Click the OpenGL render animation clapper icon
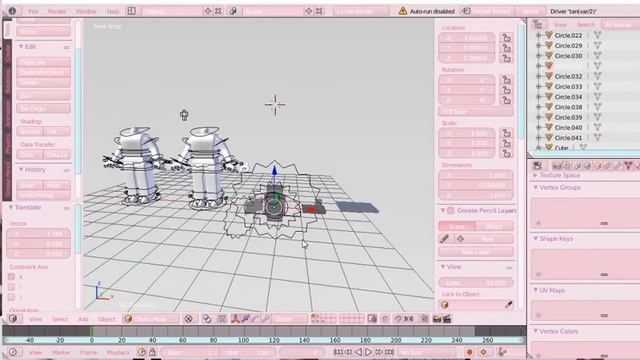The width and height of the screenshot is (640, 360). (x=447, y=319)
